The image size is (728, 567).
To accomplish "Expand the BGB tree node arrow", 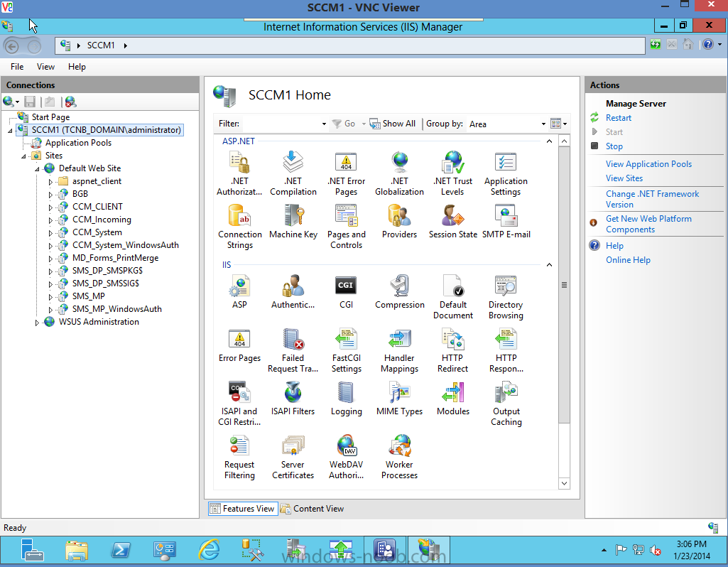I will tap(50, 195).
